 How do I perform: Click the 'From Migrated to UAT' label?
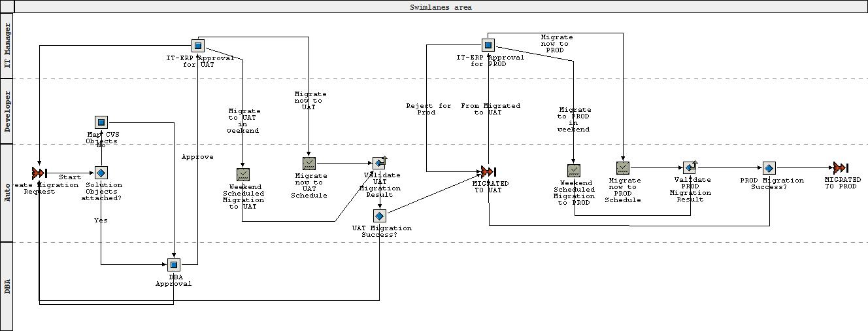[x=490, y=109]
